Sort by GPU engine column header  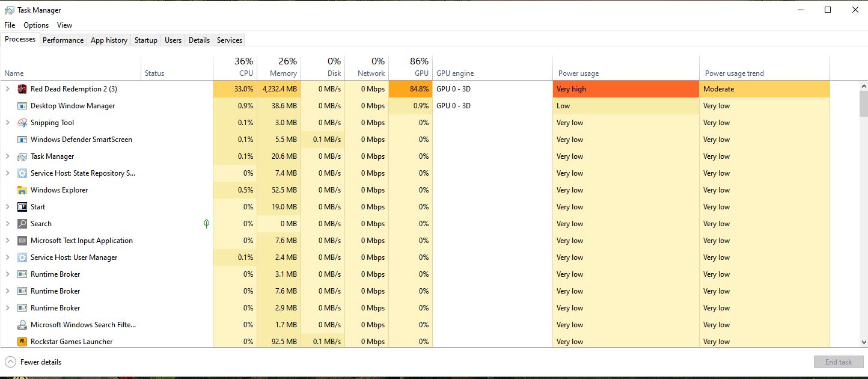(492, 67)
